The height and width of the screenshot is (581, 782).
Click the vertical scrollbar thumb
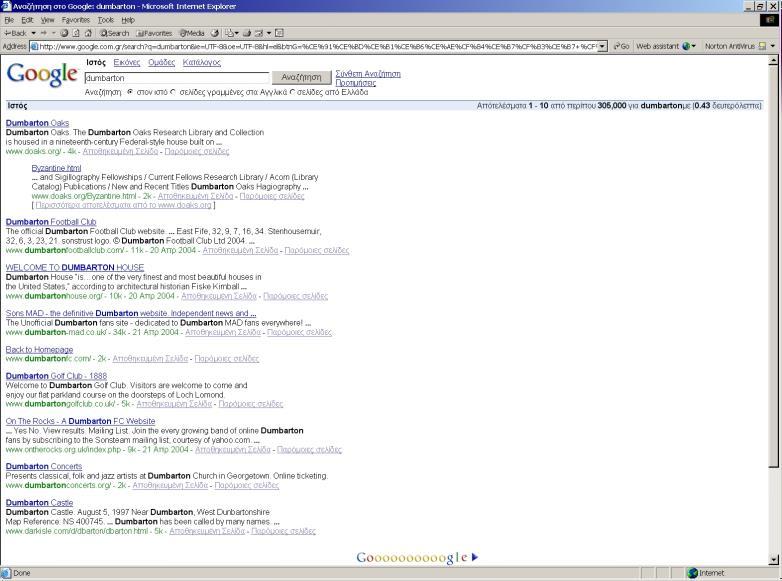774,266
